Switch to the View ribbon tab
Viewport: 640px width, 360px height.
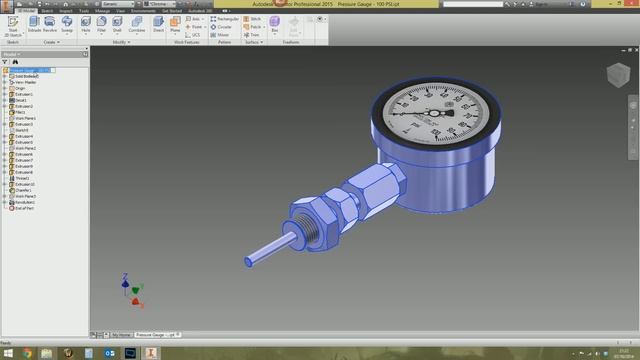tap(120, 11)
